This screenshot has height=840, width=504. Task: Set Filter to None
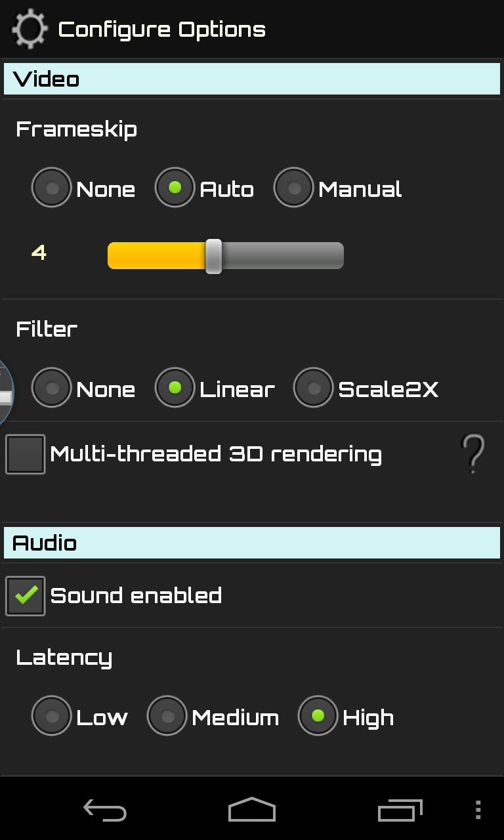(51, 388)
